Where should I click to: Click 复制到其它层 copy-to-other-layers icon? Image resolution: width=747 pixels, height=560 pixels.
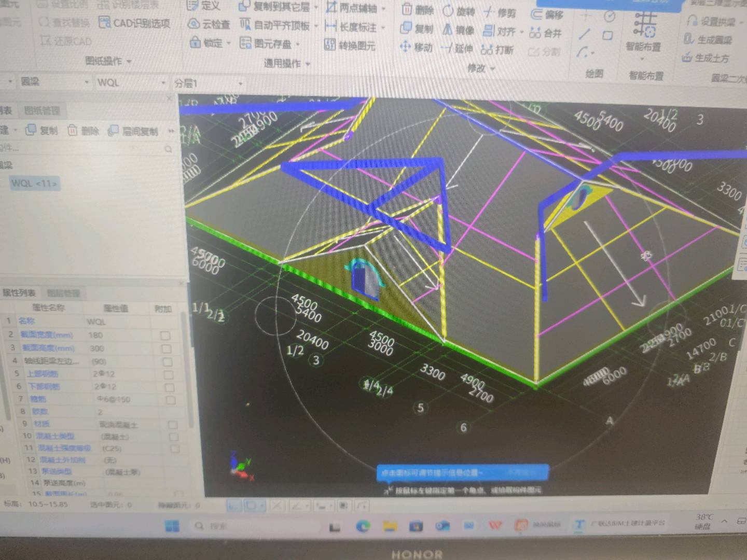244,7
